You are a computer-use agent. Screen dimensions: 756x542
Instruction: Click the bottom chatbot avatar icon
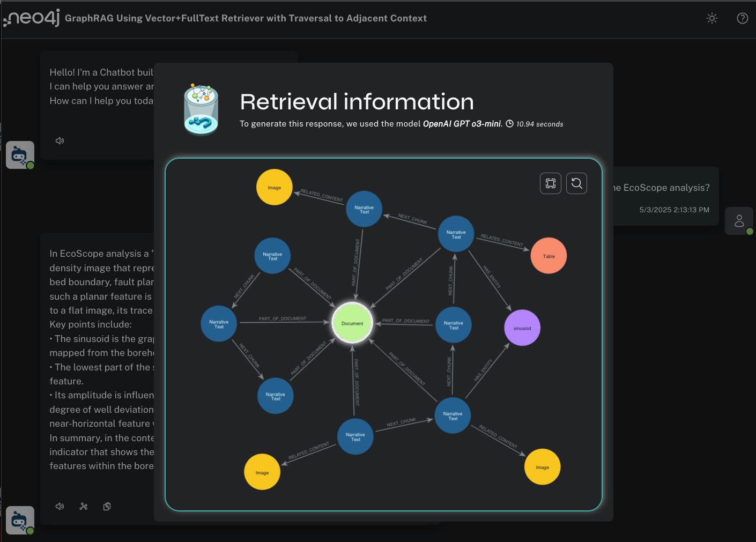(19, 519)
